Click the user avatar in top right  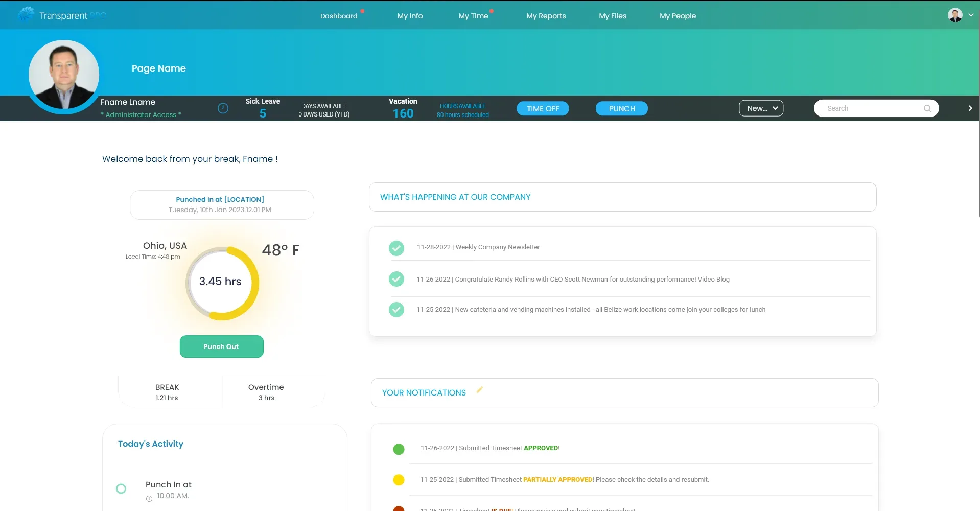pyautogui.click(x=954, y=15)
